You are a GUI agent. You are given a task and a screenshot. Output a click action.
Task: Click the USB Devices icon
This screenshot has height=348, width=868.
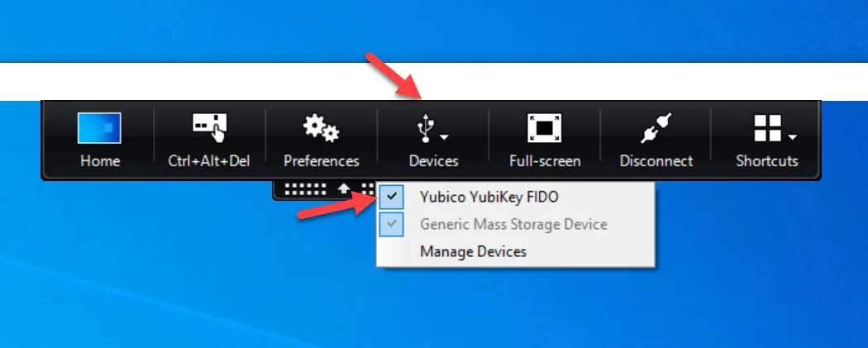point(425,128)
